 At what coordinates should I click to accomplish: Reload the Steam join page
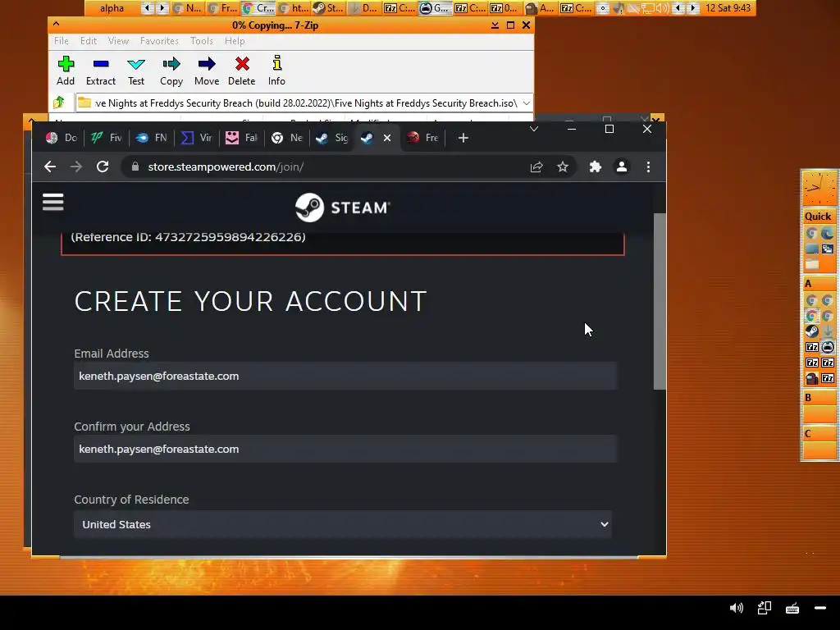103,167
